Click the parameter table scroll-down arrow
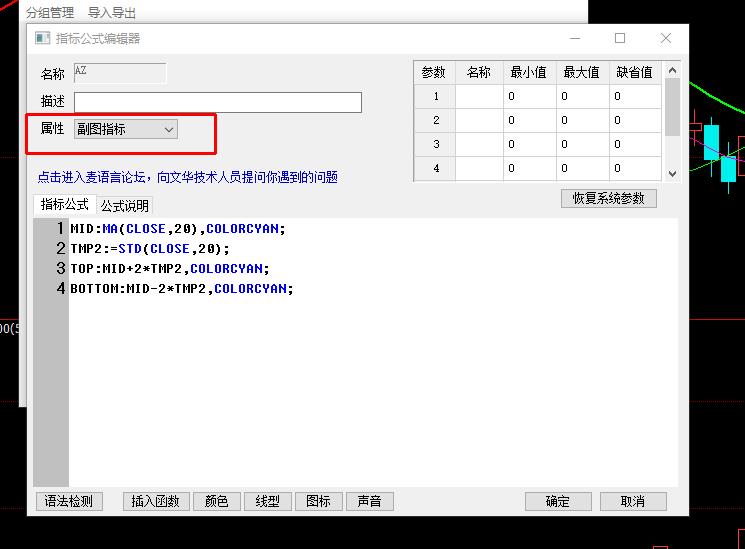 (x=672, y=173)
